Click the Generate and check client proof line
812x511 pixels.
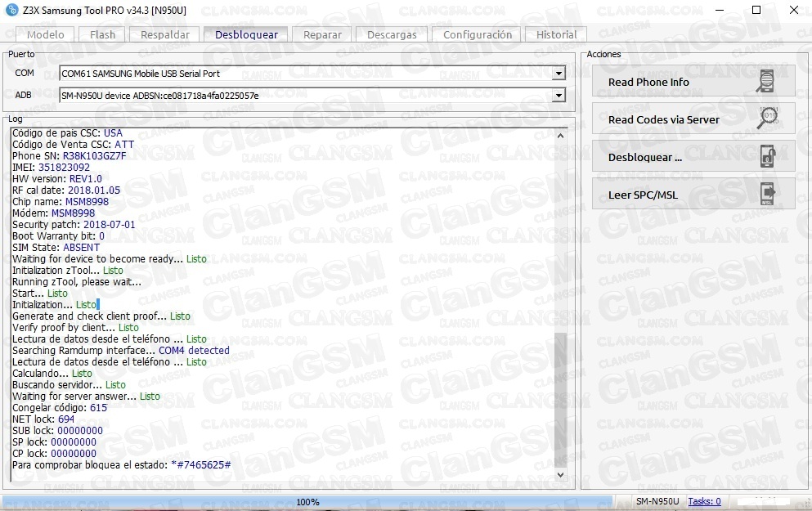tap(101, 316)
